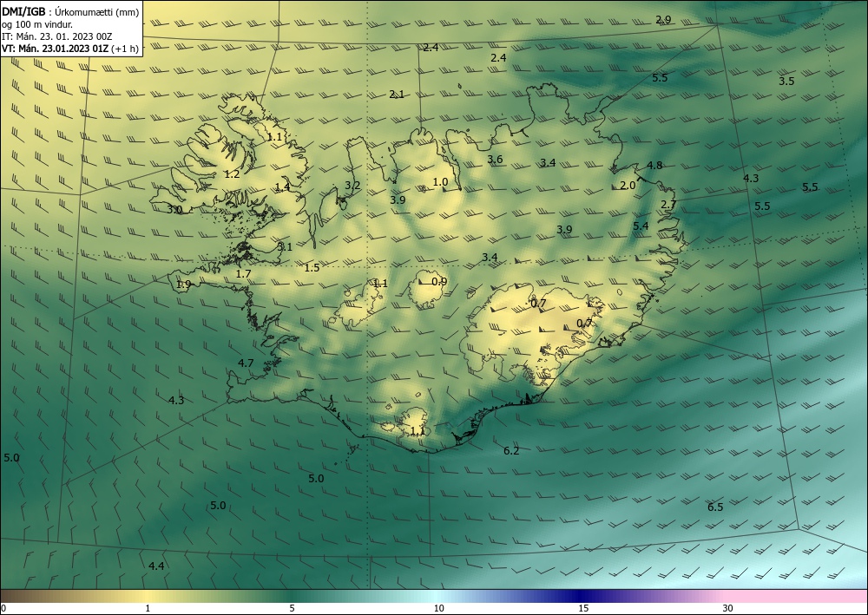The width and height of the screenshot is (868, 615).
Task: Click the 3.2 value on the map
Action: (x=352, y=186)
